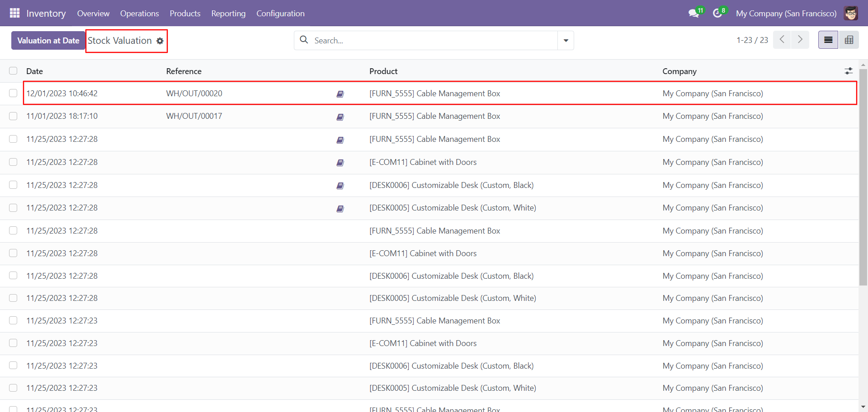Switch to the list view icon
This screenshot has width=868, height=412.
pos(828,40)
